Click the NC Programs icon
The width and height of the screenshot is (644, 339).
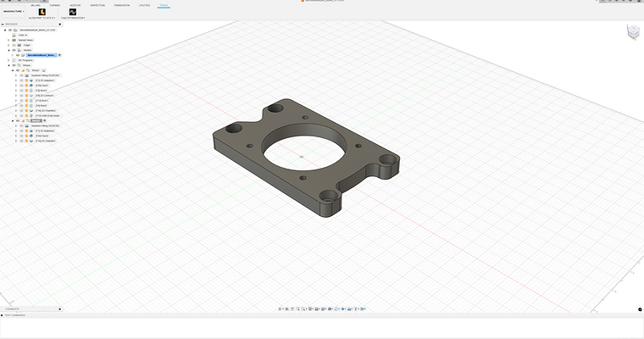pyautogui.click(x=14, y=60)
